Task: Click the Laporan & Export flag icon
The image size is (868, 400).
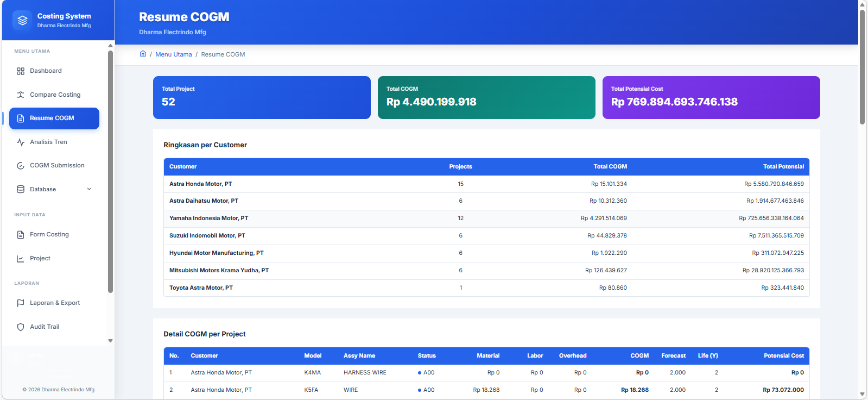Action: (21, 303)
